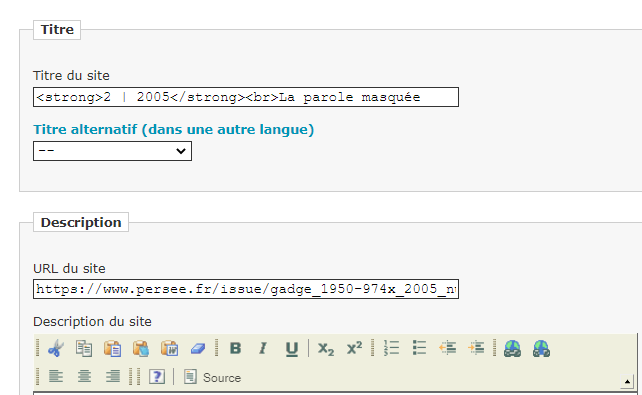The image size is (642, 395).
Task: Insert a numbered list
Action: 391,348
